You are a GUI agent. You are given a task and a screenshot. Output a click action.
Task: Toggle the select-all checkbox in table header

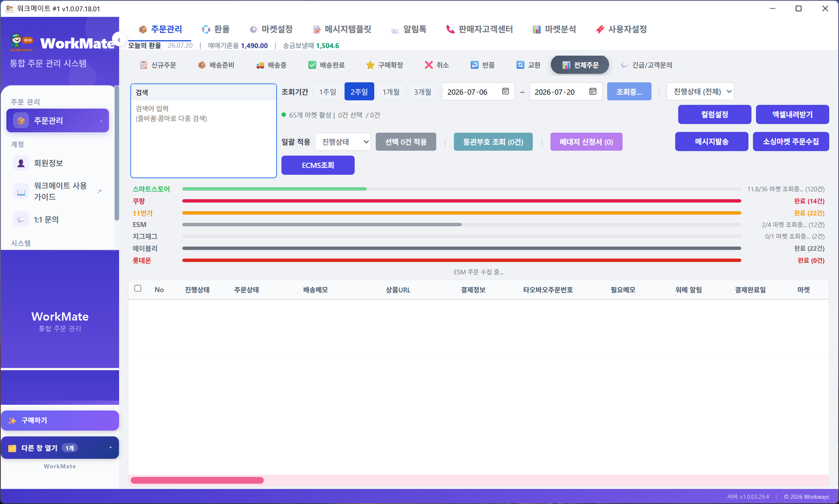[x=138, y=288]
